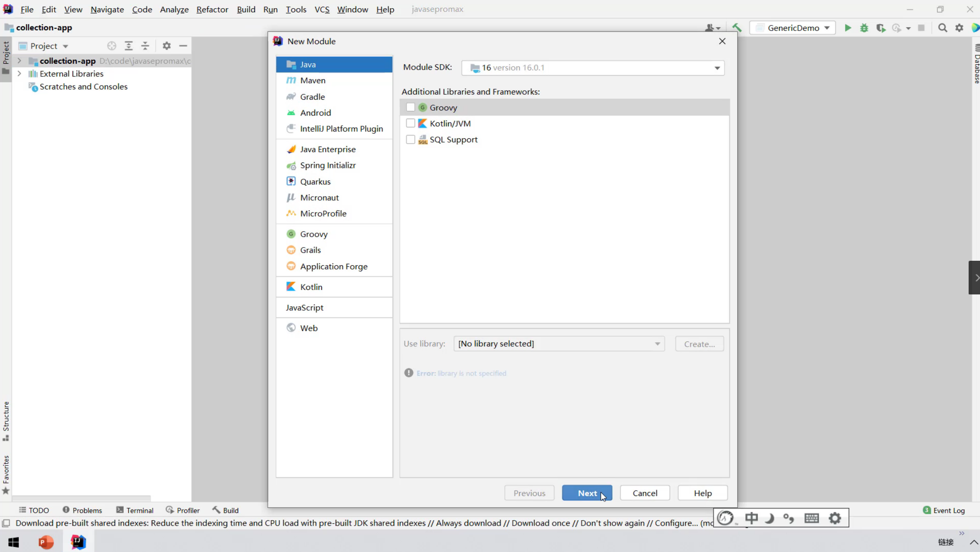Open the Refactor menu
The image size is (980, 552).
click(x=212, y=9)
